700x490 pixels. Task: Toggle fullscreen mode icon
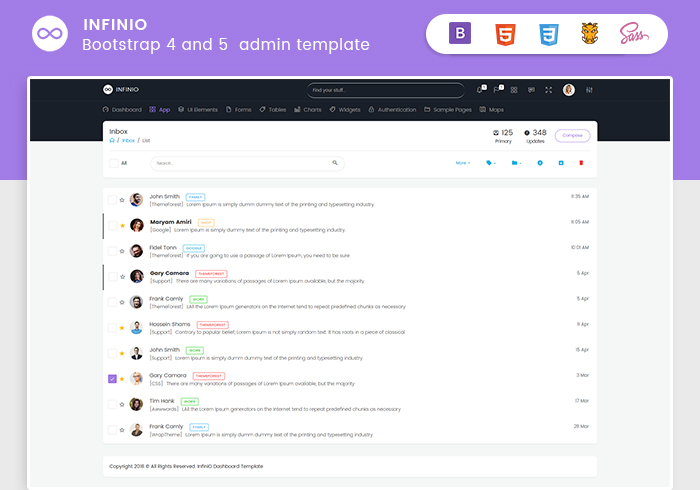(x=548, y=90)
